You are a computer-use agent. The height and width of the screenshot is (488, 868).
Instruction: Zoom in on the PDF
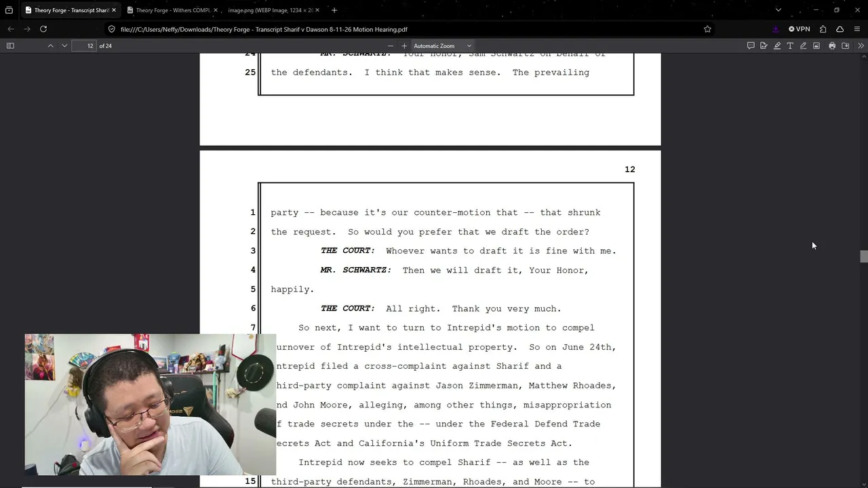(x=404, y=46)
